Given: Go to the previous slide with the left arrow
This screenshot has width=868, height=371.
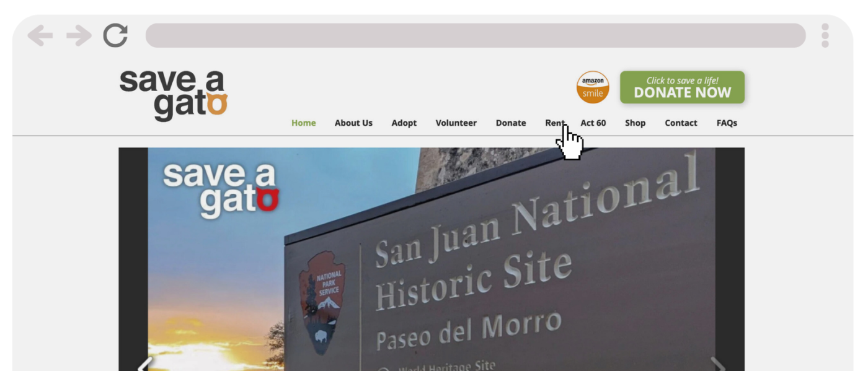Looking at the screenshot, I should (144, 364).
